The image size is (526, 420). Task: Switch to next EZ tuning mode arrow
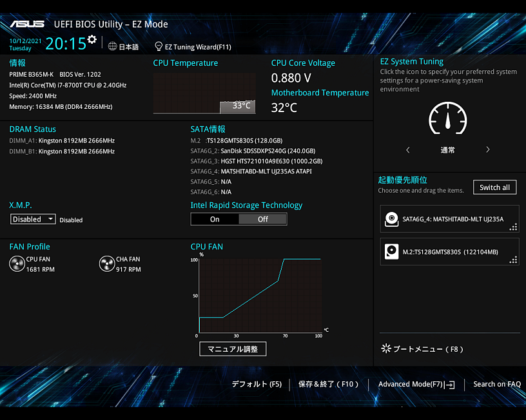click(x=488, y=149)
